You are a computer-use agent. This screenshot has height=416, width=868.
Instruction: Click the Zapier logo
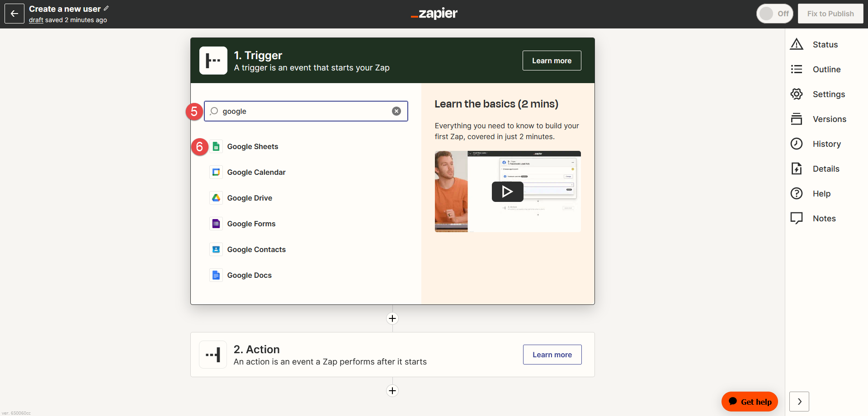click(434, 14)
